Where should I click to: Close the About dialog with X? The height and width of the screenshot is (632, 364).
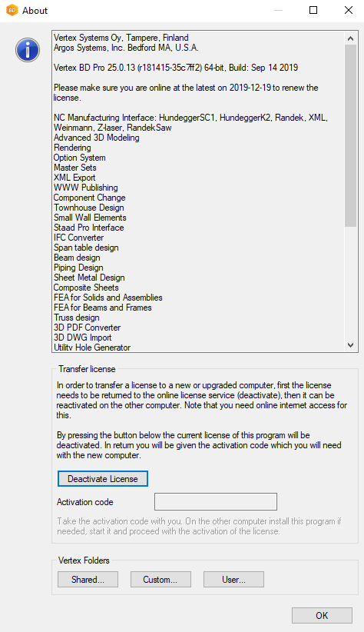tap(349, 11)
